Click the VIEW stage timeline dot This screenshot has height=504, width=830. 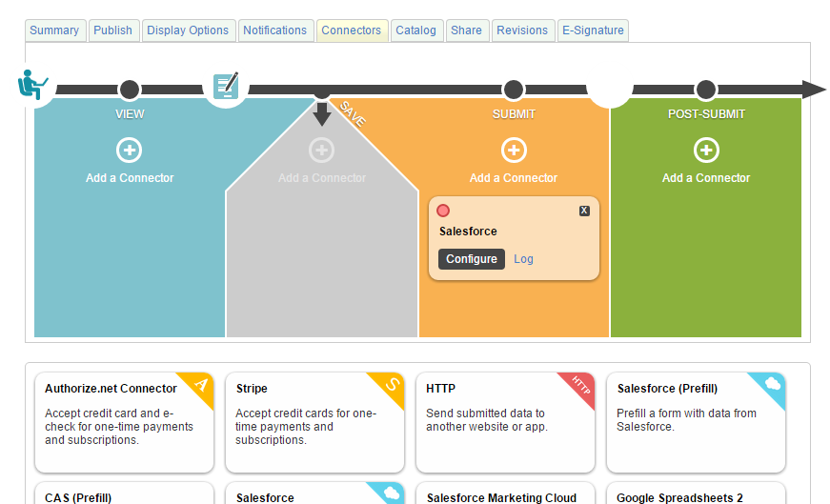tap(130, 90)
